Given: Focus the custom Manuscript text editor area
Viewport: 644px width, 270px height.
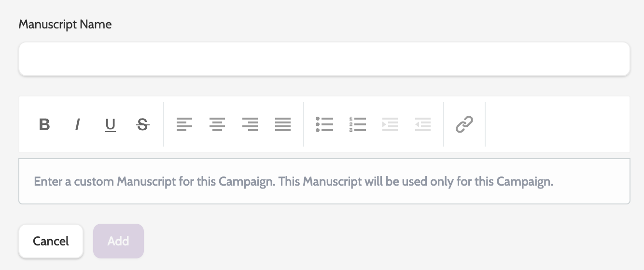Looking at the screenshot, I should [x=324, y=193].
